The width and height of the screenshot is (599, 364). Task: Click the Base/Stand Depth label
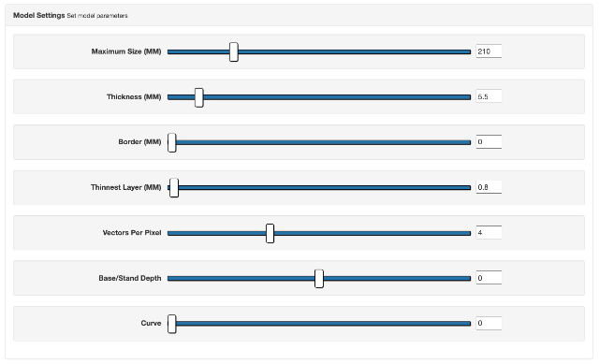(130, 278)
